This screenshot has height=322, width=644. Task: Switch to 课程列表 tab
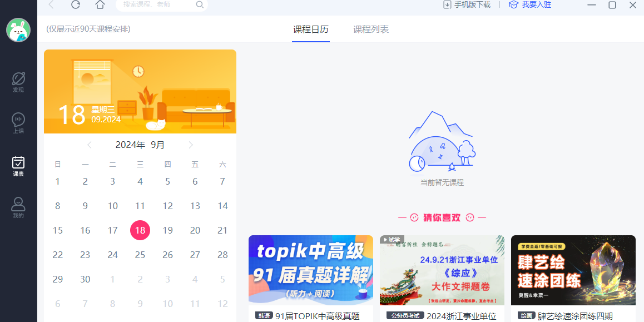(x=371, y=29)
